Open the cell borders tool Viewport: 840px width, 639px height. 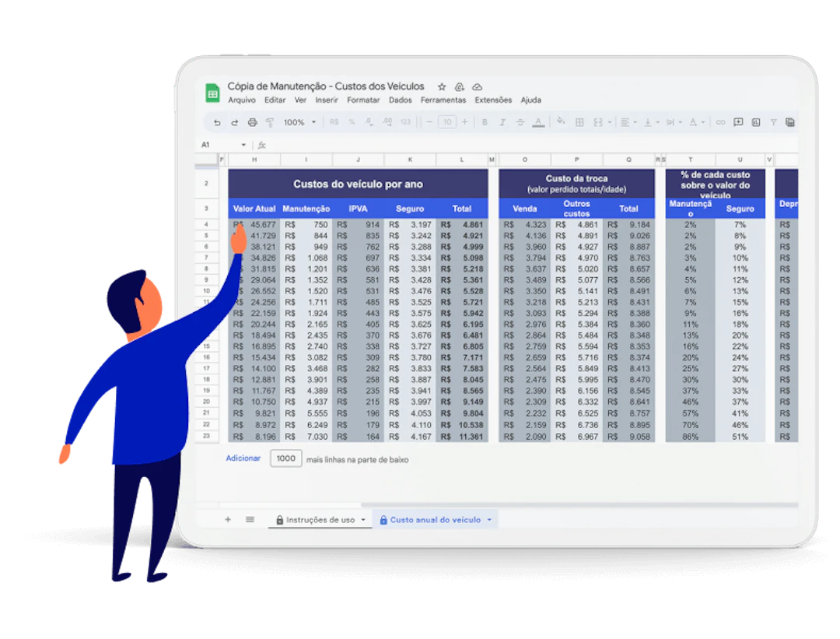579,122
